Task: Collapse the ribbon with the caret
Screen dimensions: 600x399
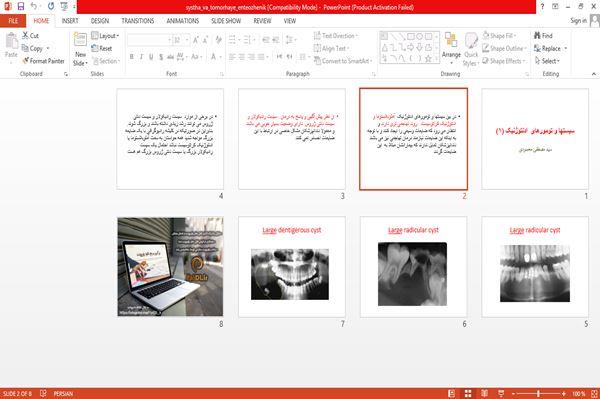Action: pyautogui.click(x=593, y=73)
